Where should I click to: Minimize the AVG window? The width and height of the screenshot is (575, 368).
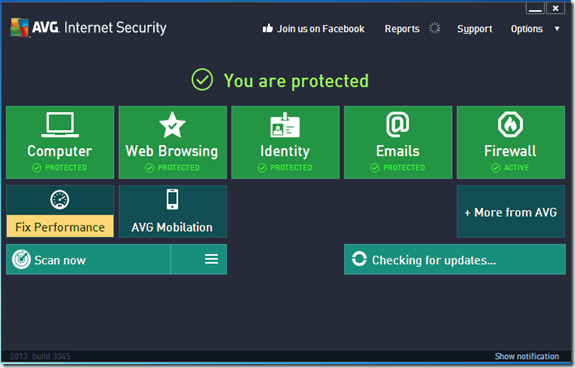pos(535,8)
